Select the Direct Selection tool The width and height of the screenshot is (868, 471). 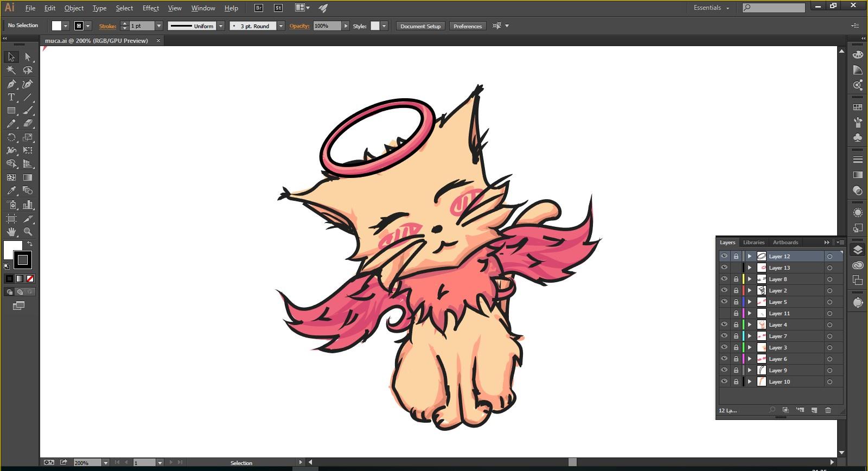coord(28,57)
